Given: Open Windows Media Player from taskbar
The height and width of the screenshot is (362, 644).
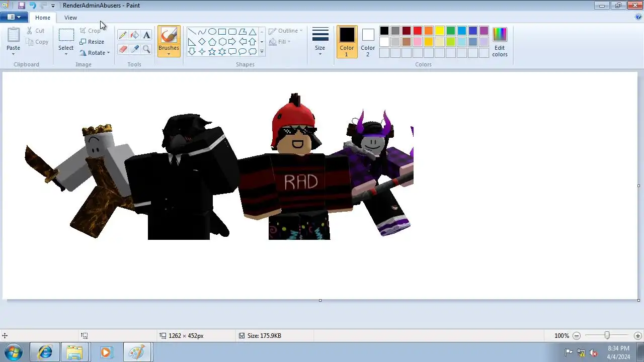Looking at the screenshot, I should [106, 352].
